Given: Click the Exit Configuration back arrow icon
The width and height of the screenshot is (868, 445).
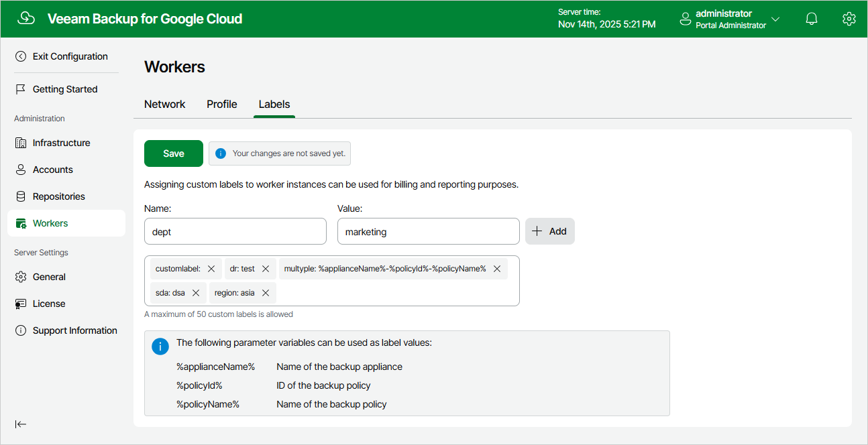Looking at the screenshot, I should point(21,56).
